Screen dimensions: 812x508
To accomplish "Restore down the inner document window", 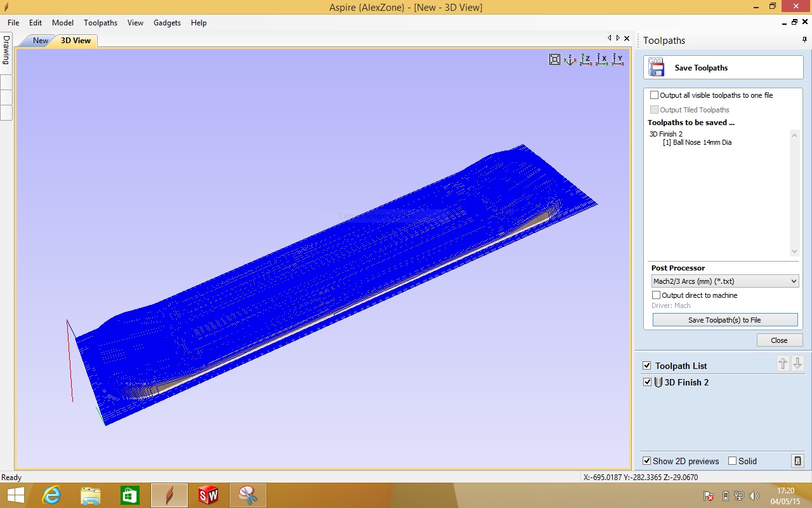I will (x=794, y=22).
